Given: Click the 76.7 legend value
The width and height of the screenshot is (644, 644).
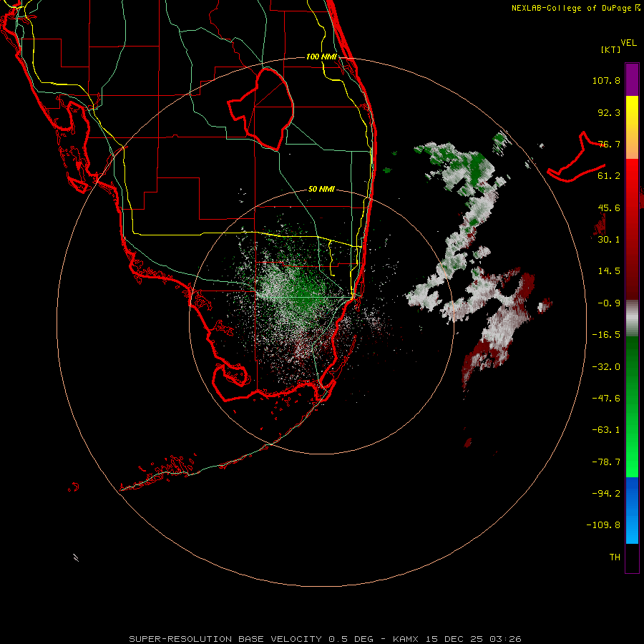Looking at the screenshot, I should [x=609, y=144].
